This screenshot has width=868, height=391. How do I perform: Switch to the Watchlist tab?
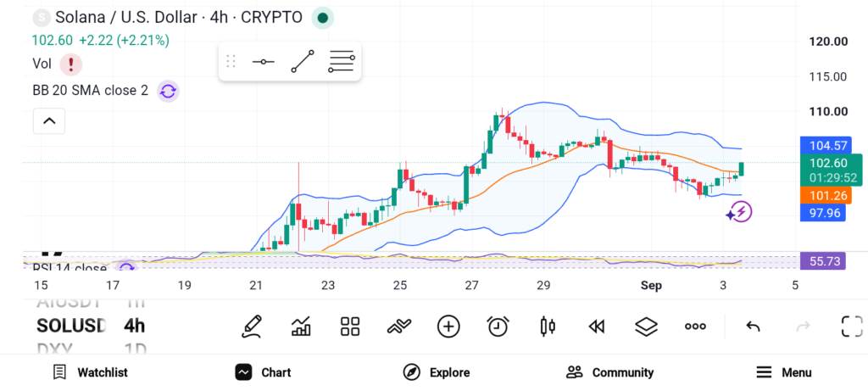tap(90, 372)
